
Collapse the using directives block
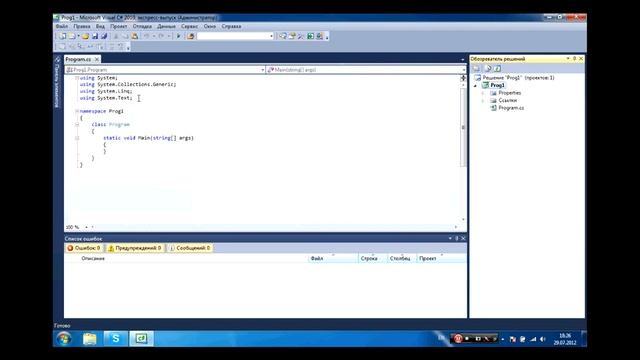(x=77, y=78)
